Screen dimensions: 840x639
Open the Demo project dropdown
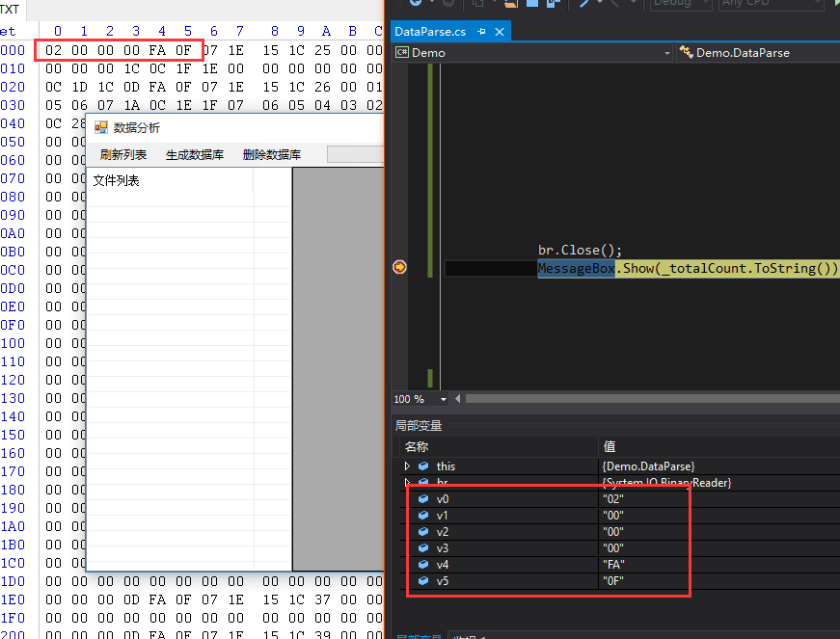666,52
